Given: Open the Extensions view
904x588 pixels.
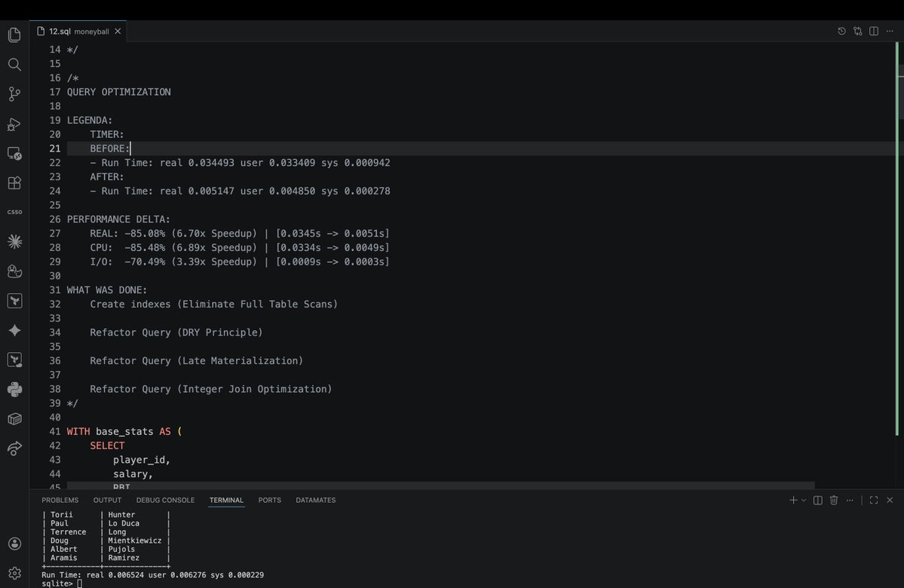Looking at the screenshot, I should tap(14, 182).
